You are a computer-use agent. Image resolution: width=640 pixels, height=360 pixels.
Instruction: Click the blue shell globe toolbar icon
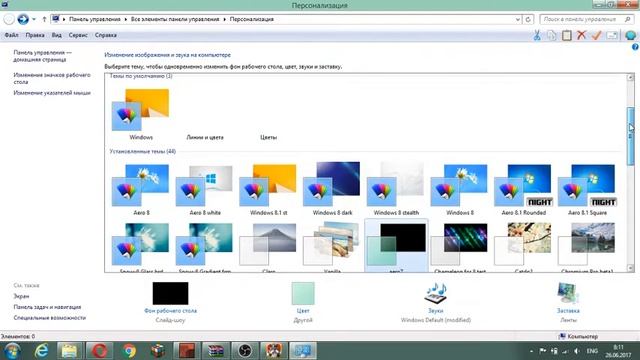[x=630, y=36]
